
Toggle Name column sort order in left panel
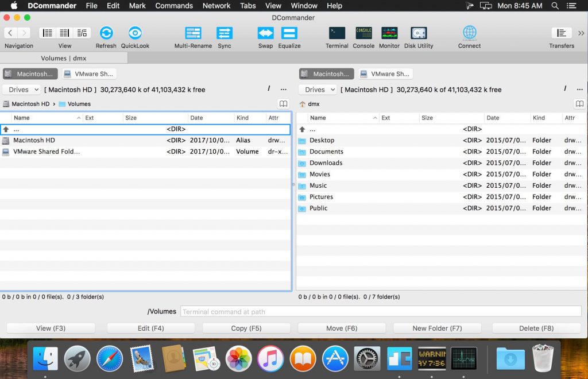tap(43, 118)
